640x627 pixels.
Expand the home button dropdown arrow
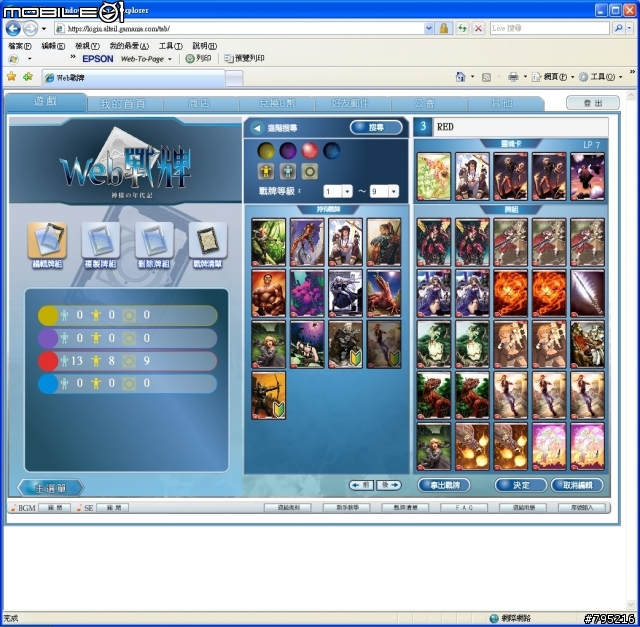(x=472, y=77)
